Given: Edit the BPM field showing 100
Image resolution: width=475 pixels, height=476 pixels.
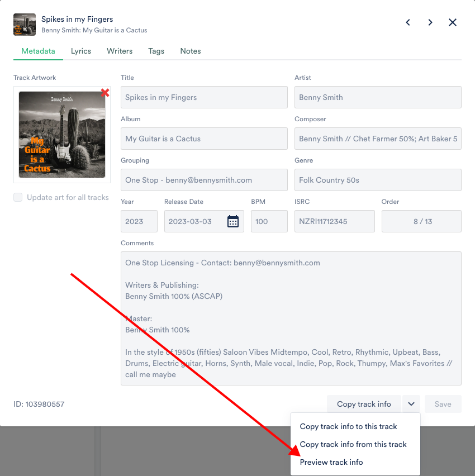Looking at the screenshot, I should click(269, 221).
